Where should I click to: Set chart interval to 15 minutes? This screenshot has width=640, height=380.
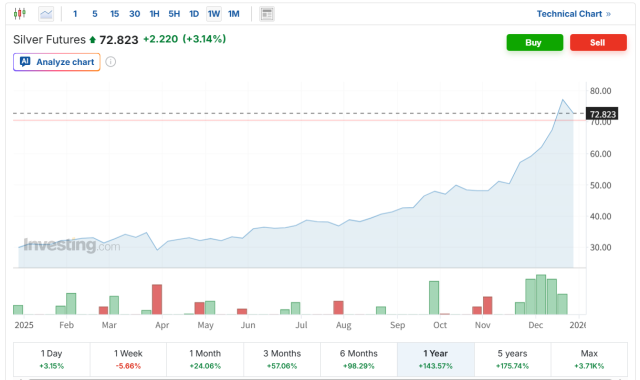tap(115, 14)
